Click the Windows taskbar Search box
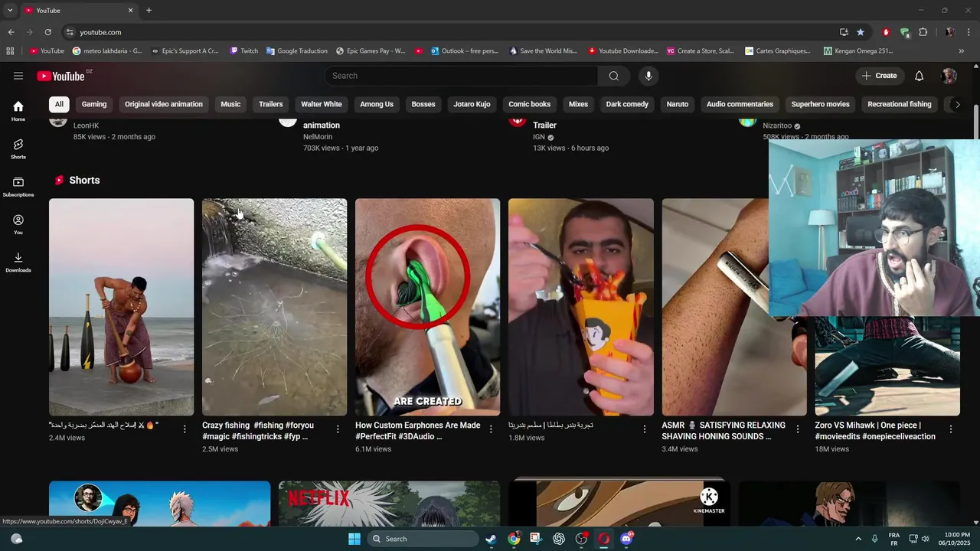Viewport: 980px width, 551px height. 423,539
